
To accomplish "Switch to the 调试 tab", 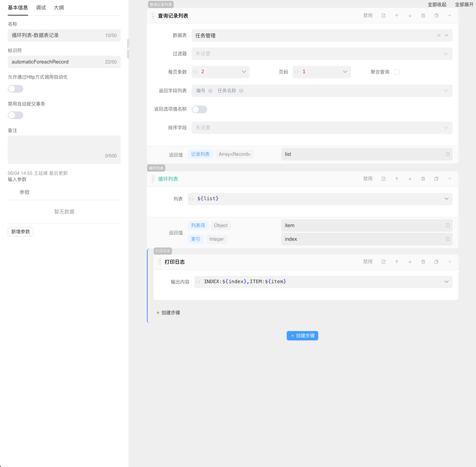I will [41, 8].
